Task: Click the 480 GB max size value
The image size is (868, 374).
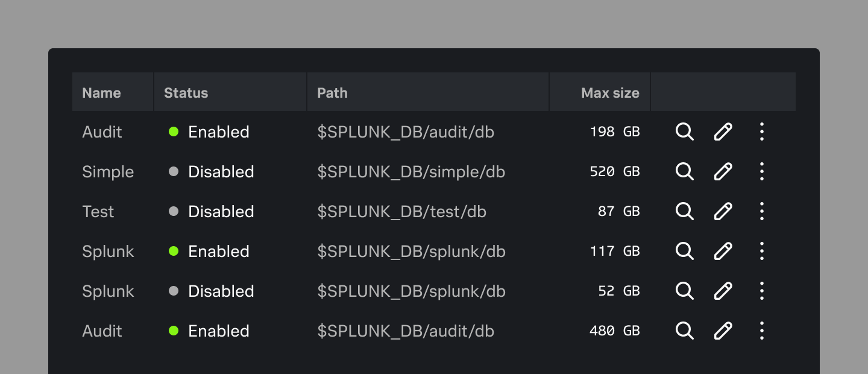Action: [x=614, y=331]
